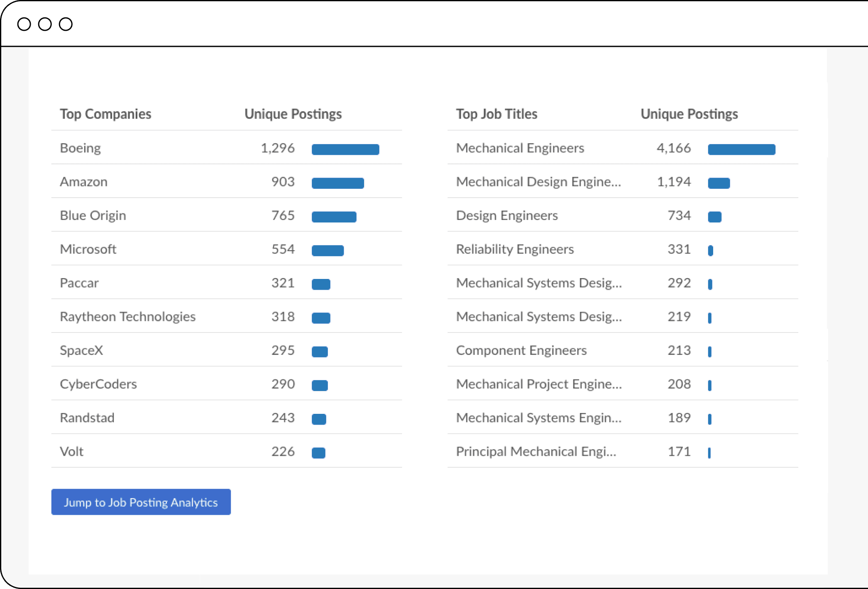868x589 pixels.
Task: Click the Component Engineers value 213
Action: click(x=679, y=350)
